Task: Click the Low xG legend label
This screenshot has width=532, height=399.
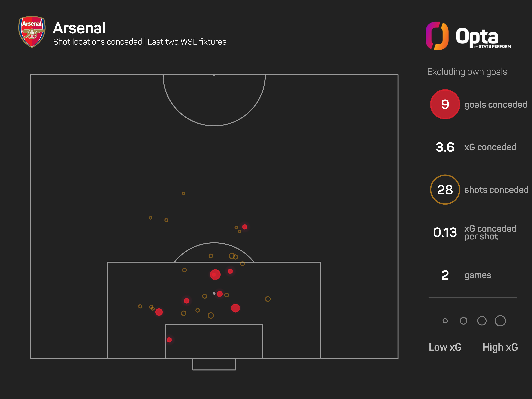Action: (x=445, y=347)
